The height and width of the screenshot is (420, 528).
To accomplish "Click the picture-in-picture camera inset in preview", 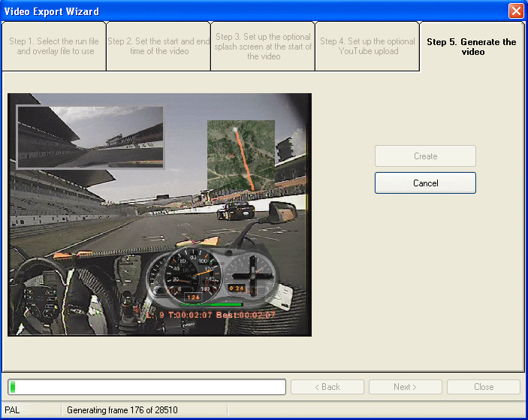I will tap(90, 137).
